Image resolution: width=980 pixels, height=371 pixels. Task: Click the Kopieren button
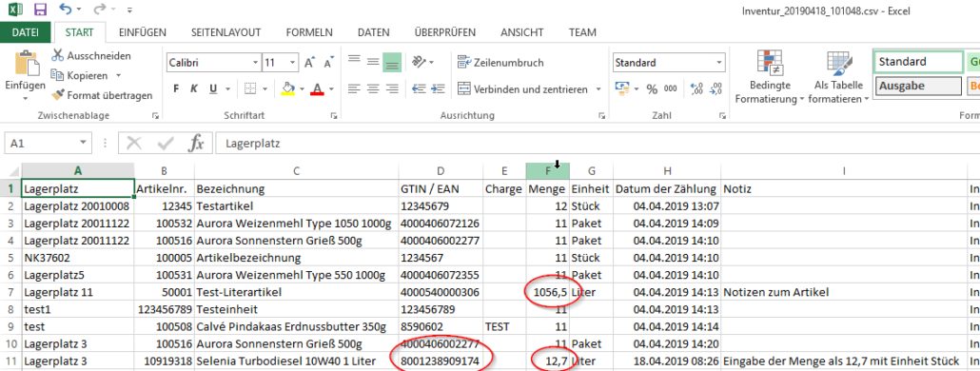[x=79, y=75]
